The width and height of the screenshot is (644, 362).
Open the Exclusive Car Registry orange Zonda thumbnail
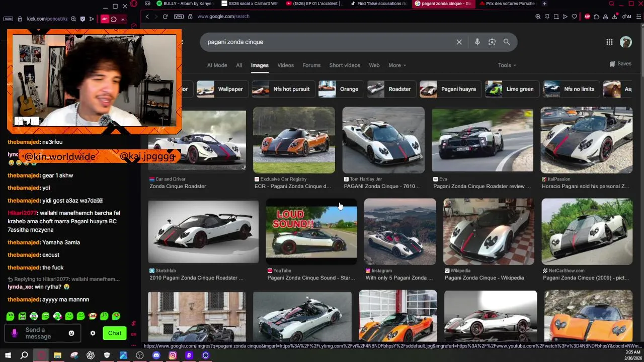click(x=294, y=140)
